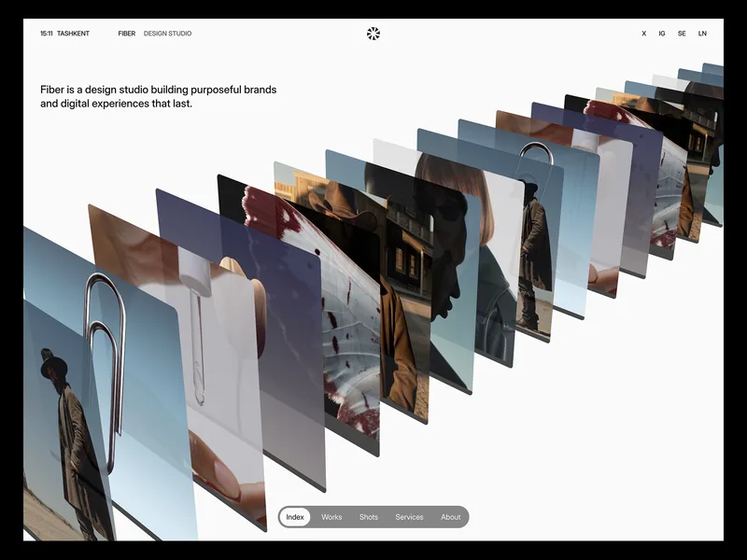Select the Index tab in bottom nav
Image resolution: width=747 pixels, height=560 pixels.
295,517
